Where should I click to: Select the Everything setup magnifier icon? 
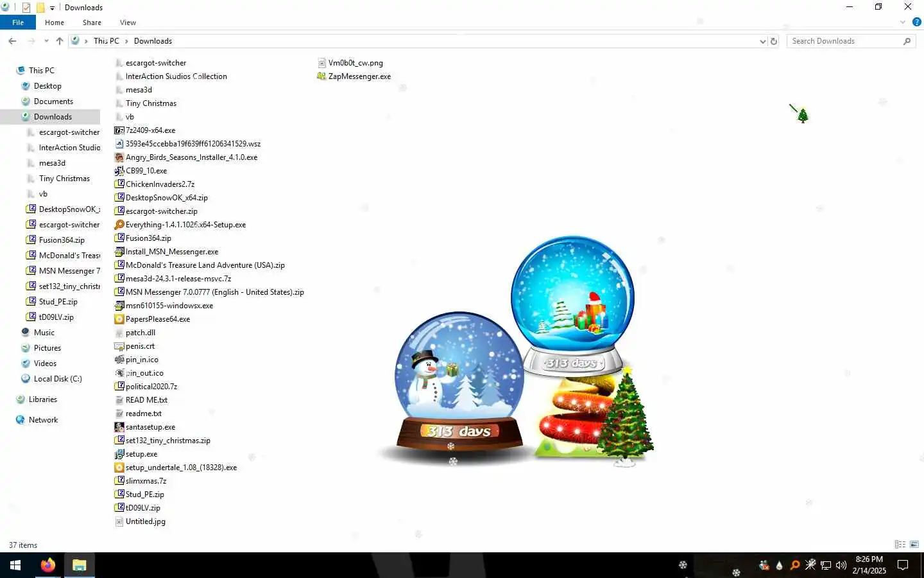tap(119, 225)
